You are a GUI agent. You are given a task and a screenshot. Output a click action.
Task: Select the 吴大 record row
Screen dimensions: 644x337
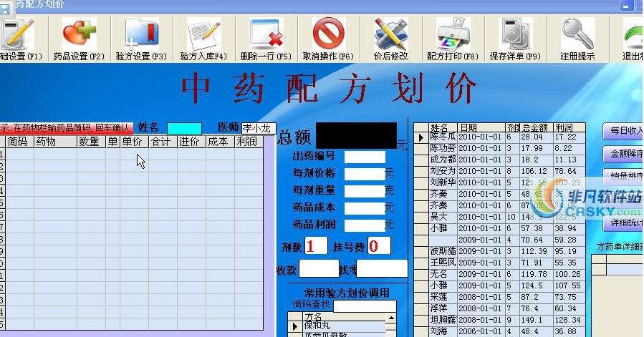pyautogui.click(x=499, y=217)
